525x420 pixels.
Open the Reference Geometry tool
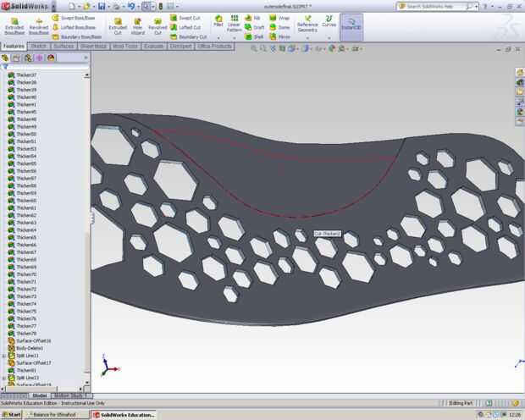[307, 23]
